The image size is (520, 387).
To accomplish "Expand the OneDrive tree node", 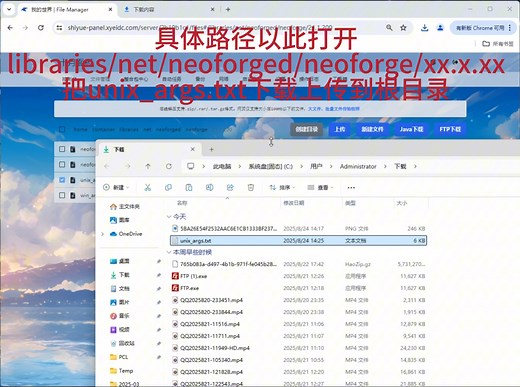I will (103, 234).
